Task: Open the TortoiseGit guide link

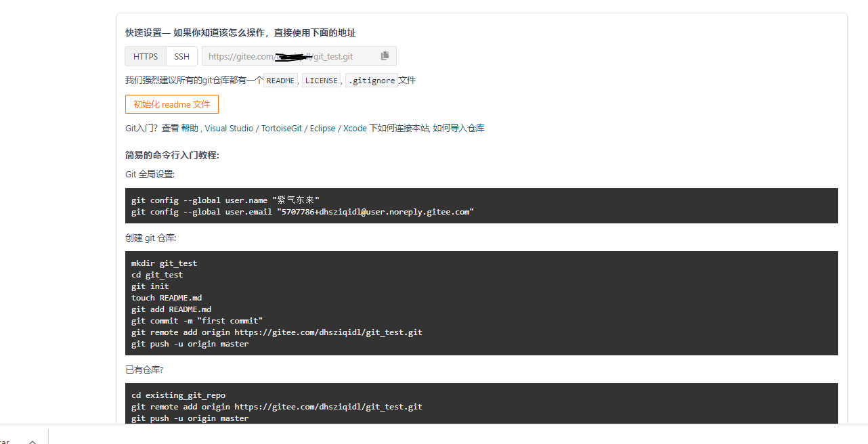Action: pyautogui.click(x=282, y=128)
